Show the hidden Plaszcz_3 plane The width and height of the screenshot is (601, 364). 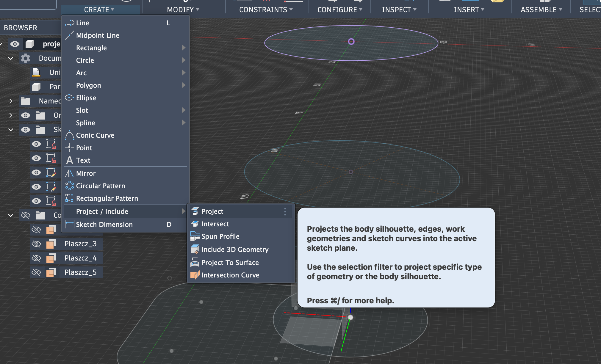tap(36, 244)
